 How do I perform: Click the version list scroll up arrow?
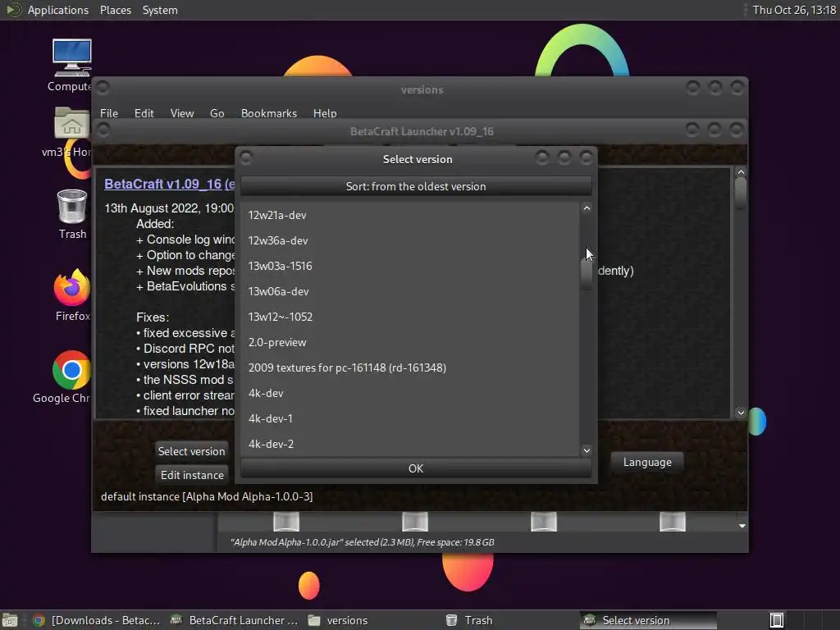click(x=587, y=208)
